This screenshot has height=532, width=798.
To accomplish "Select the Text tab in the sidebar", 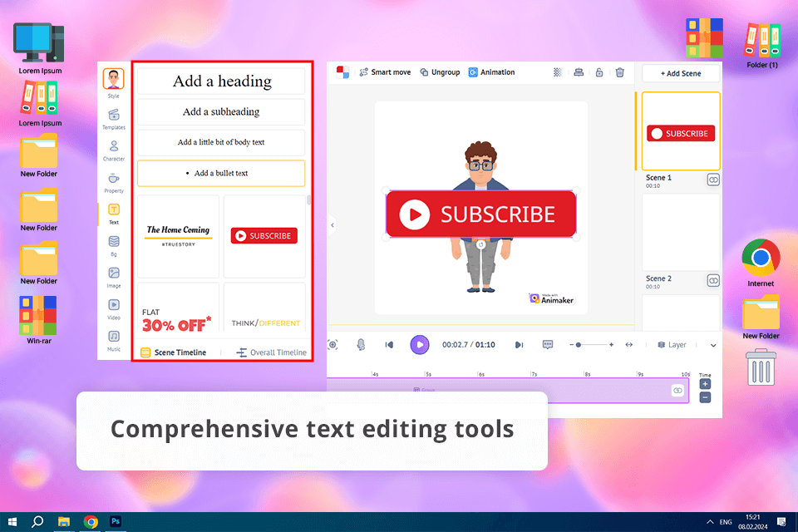I will pos(114,214).
